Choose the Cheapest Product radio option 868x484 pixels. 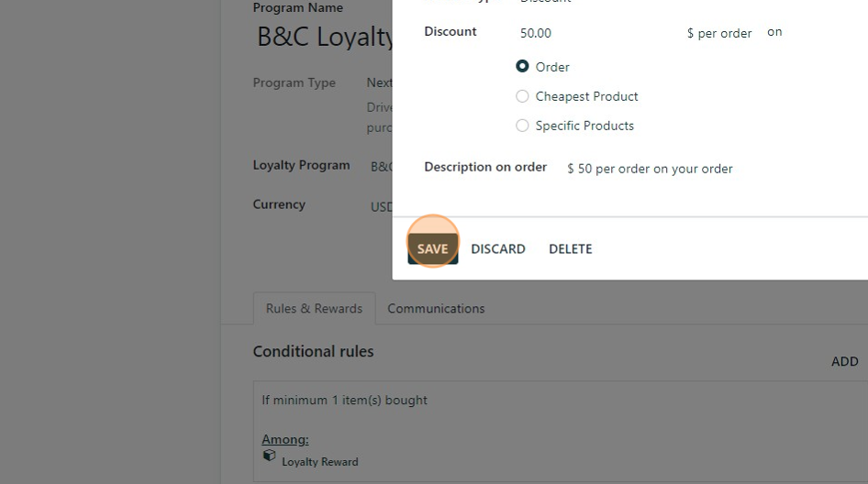pyautogui.click(x=523, y=96)
